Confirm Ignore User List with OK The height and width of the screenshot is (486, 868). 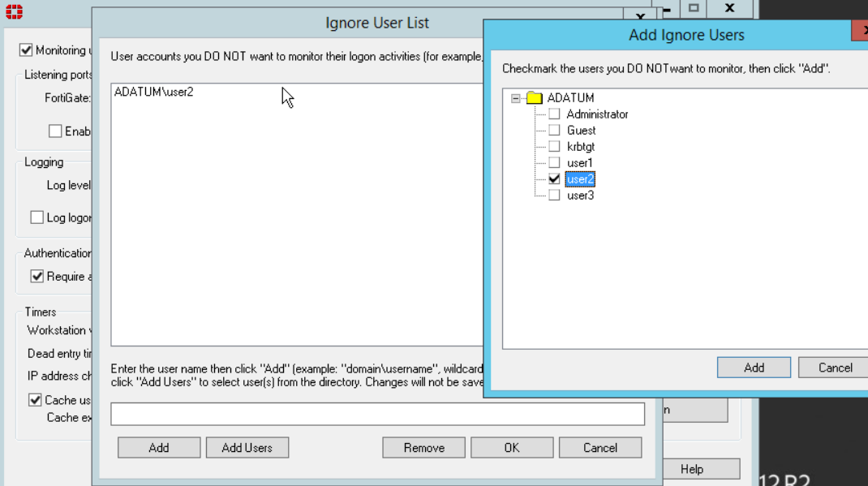[x=512, y=448]
